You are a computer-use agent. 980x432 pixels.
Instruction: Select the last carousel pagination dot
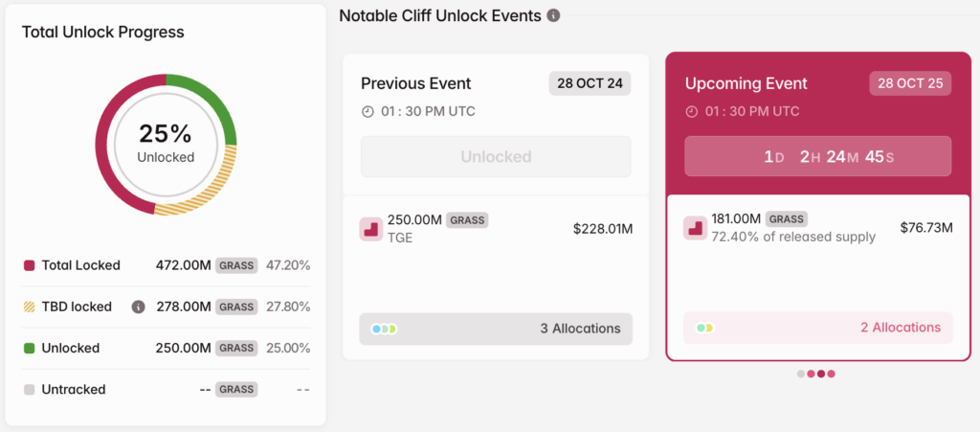(831, 374)
